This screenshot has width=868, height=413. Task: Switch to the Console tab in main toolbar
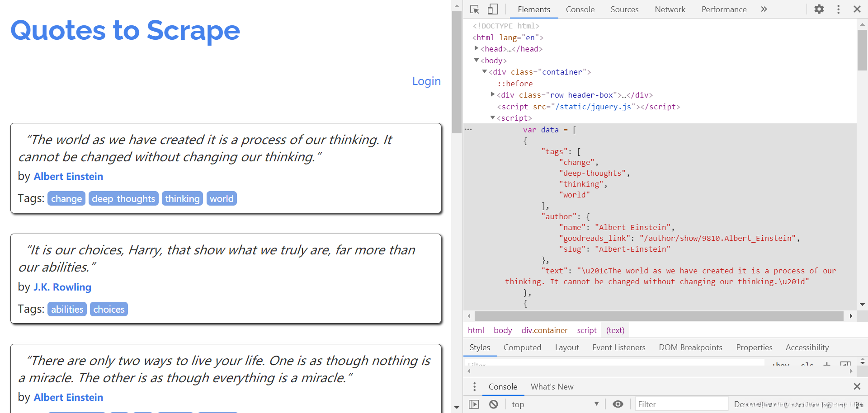pyautogui.click(x=580, y=9)
